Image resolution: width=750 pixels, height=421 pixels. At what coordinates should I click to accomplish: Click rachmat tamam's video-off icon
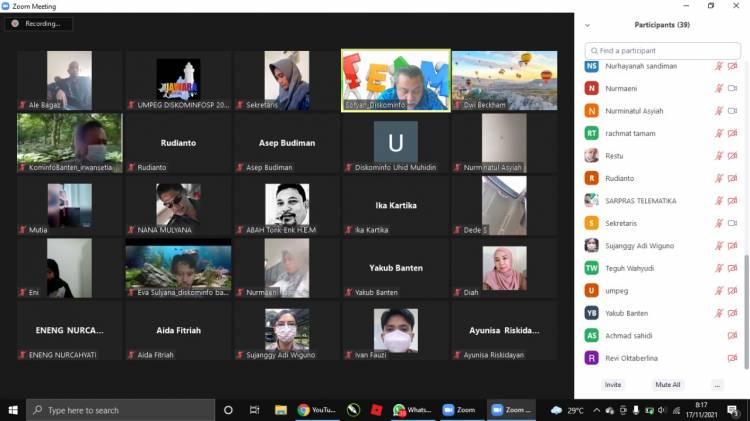(x=732, y=133)
